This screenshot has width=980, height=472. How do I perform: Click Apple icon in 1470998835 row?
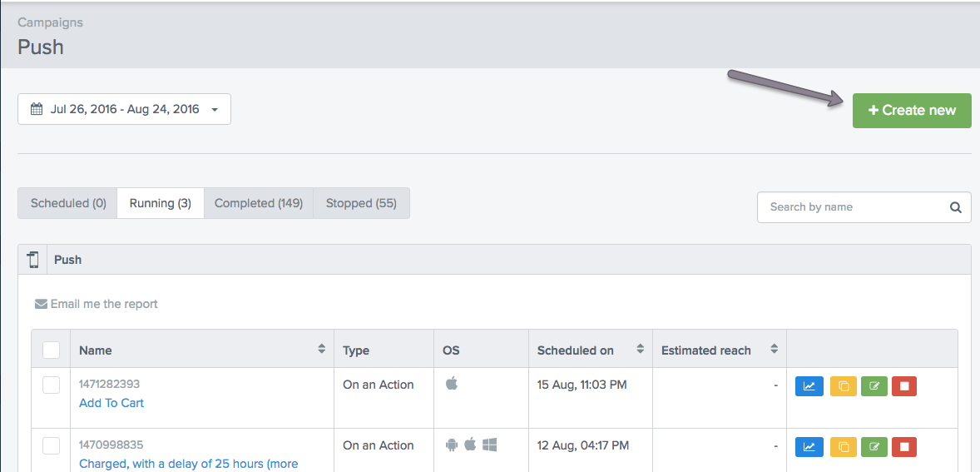(470, 445)
